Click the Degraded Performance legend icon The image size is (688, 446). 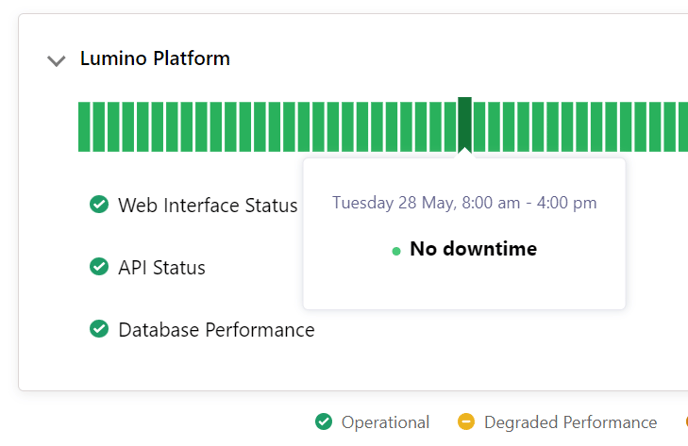click(466, 422)
